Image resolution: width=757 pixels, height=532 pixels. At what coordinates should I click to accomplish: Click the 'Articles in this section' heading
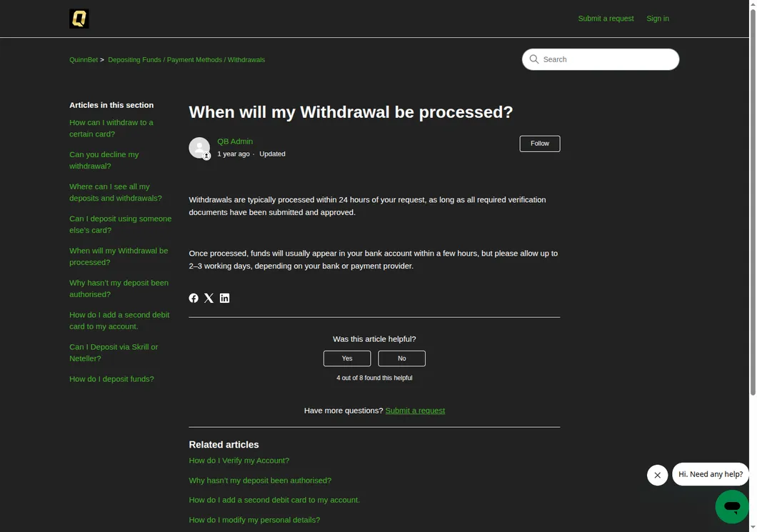[x=111, y=105]
